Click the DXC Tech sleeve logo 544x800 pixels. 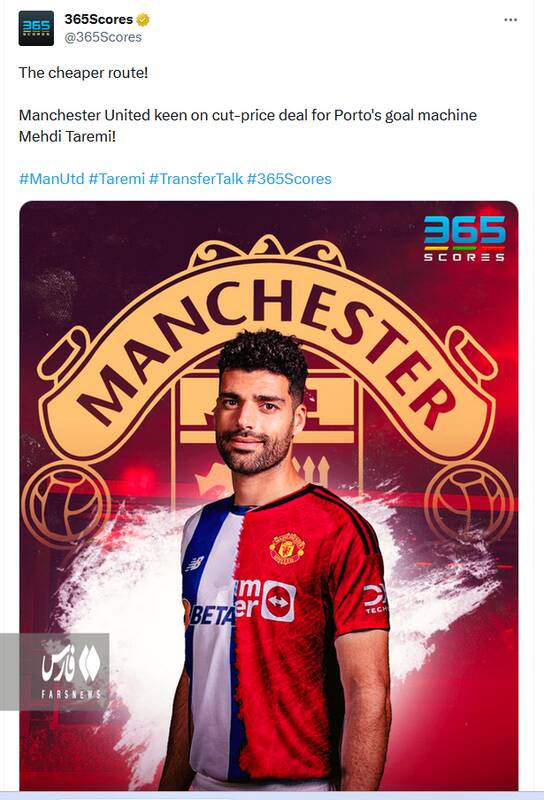(x=375, y=598)
